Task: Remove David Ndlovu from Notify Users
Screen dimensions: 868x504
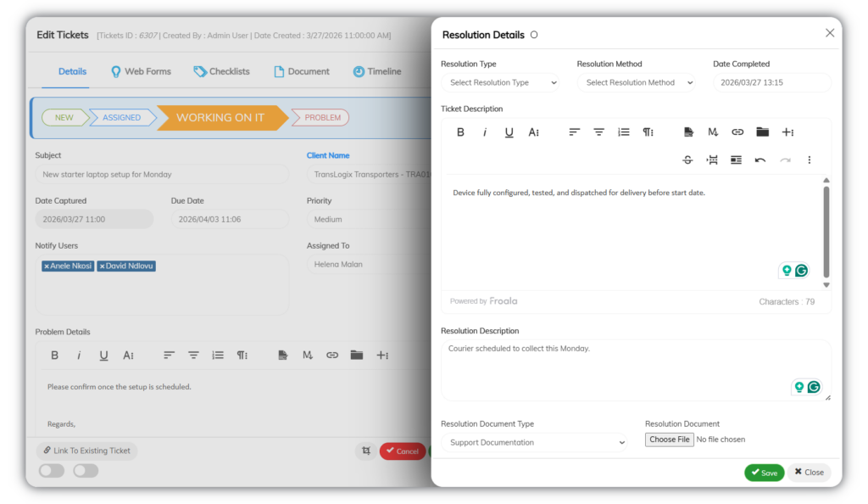Action: 102,266
